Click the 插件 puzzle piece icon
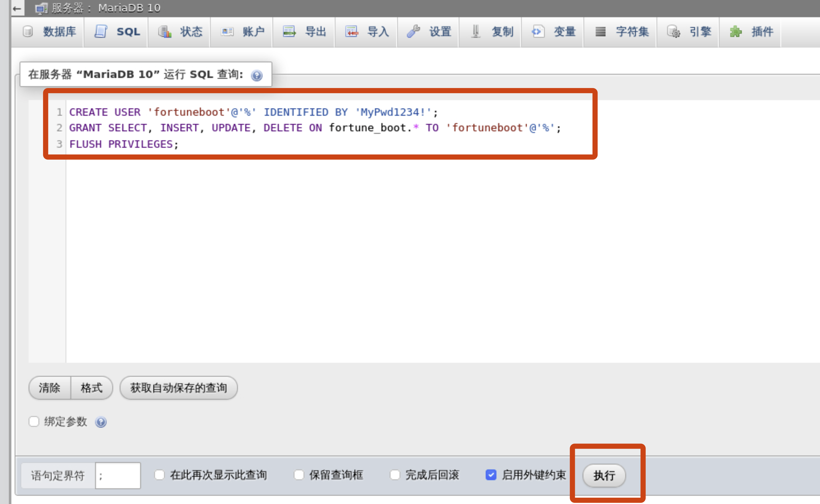820x504 pixels. [736, 32]
